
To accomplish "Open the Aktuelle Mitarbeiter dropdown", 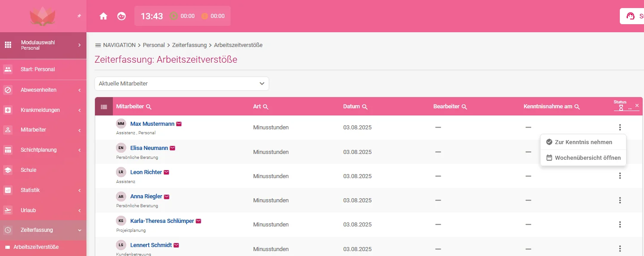I will pyautogui.click(x=182, y=84).
